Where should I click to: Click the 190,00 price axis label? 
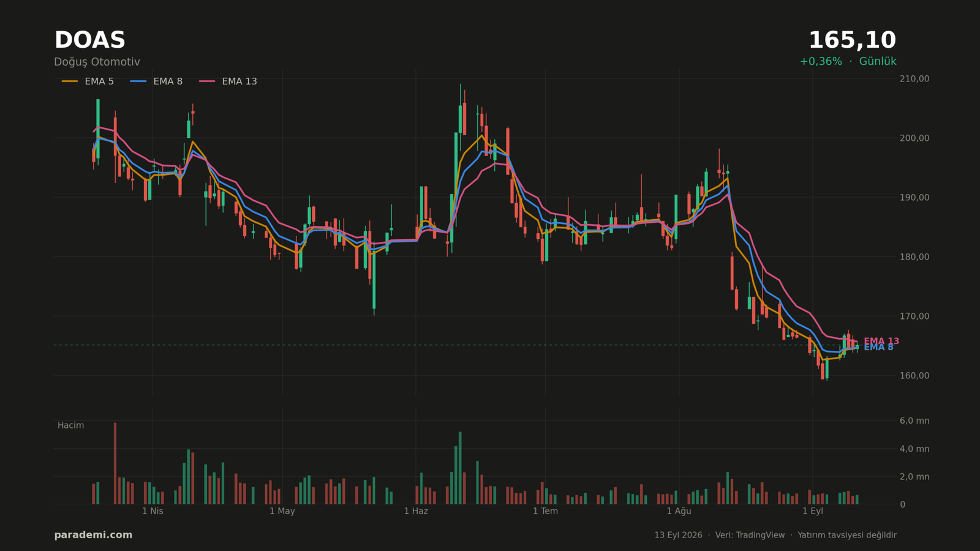click(914, 197)
